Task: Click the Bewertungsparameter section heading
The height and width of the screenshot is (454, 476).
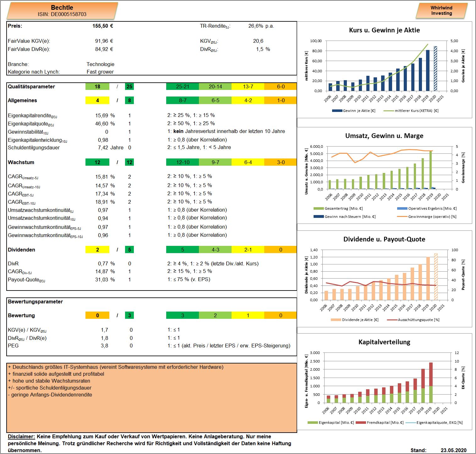Action: [35, 302]
